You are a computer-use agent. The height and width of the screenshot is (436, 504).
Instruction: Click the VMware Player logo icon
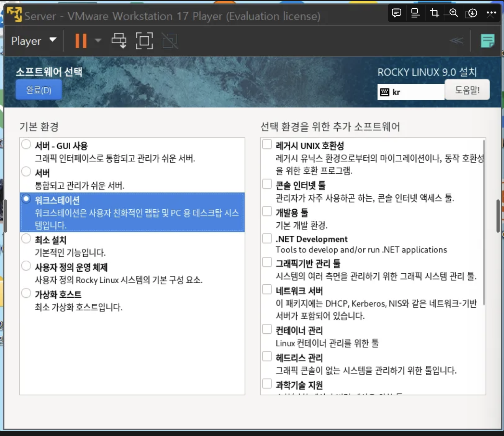[x=14, y=15]
